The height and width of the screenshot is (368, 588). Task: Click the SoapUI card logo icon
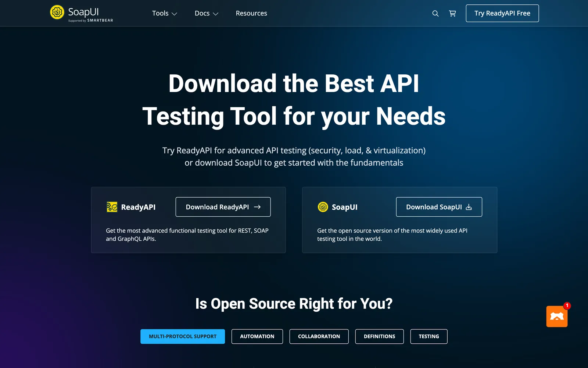point(323,207)
